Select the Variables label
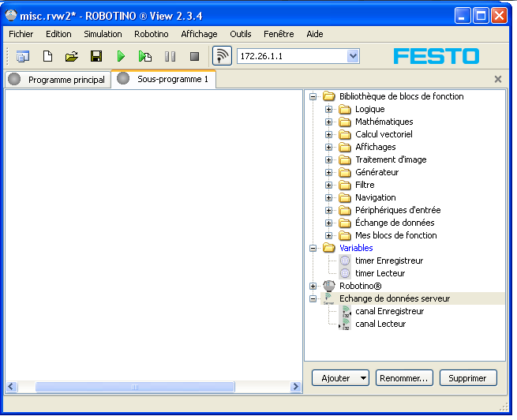The height and width of the screenshot is (420, 517). [356, 248]
